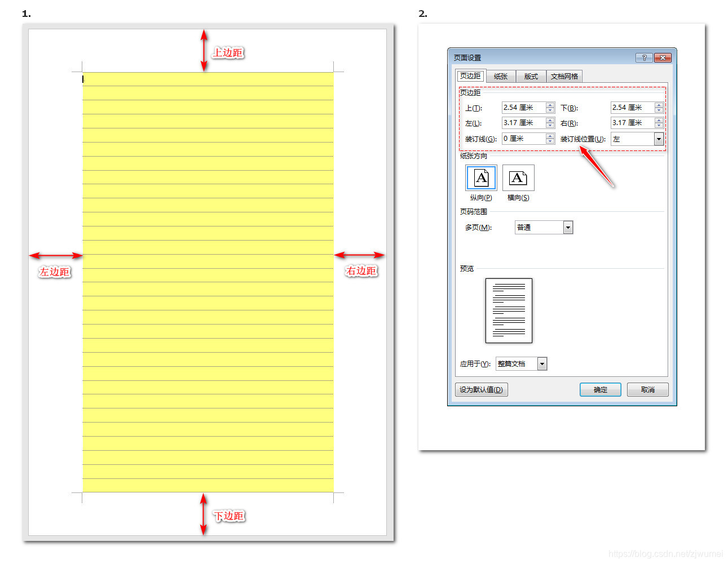Switch to the 纸张 tab
The width and height of the screenshot is (728, 564).
501,77
